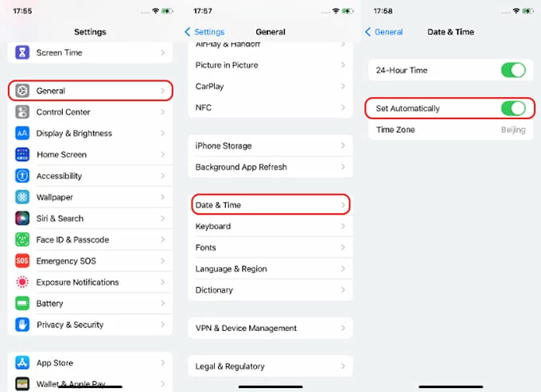
Task: Expand VPN & Device Management chevron
Action: (x=343, y=328)
